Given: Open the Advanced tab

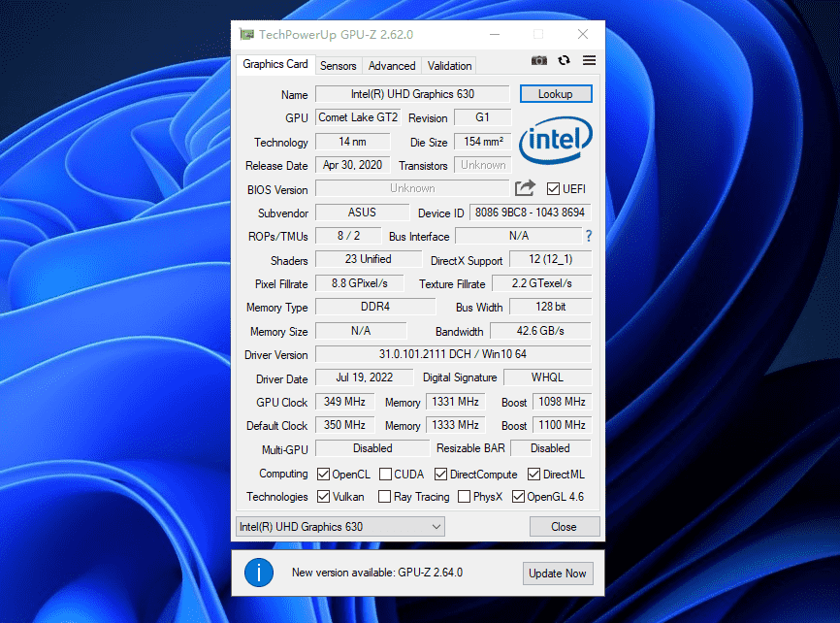Looking at the screenshot, I should [392, 66].
